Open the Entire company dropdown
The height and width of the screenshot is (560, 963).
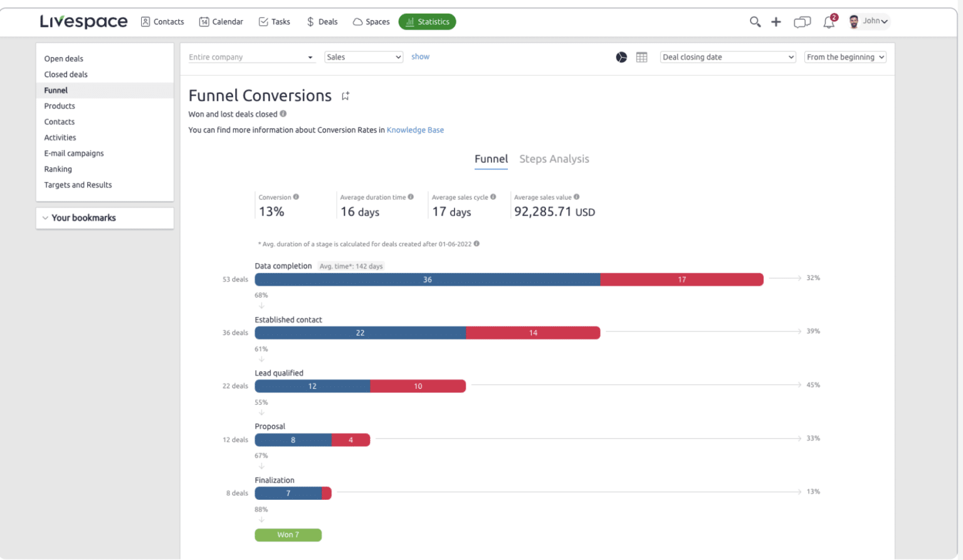point(251,56)
